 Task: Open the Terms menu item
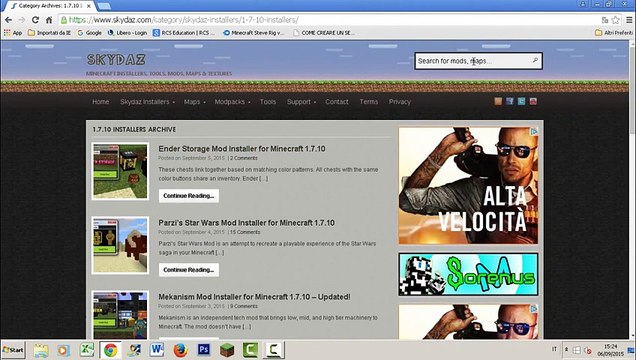(369, 102)
